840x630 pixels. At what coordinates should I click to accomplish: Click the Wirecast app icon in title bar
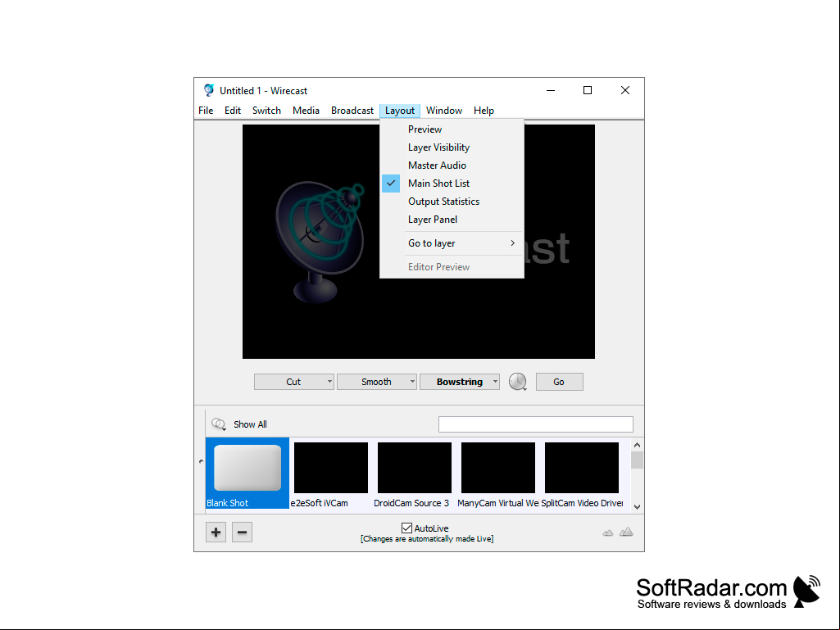coord(209,90)
